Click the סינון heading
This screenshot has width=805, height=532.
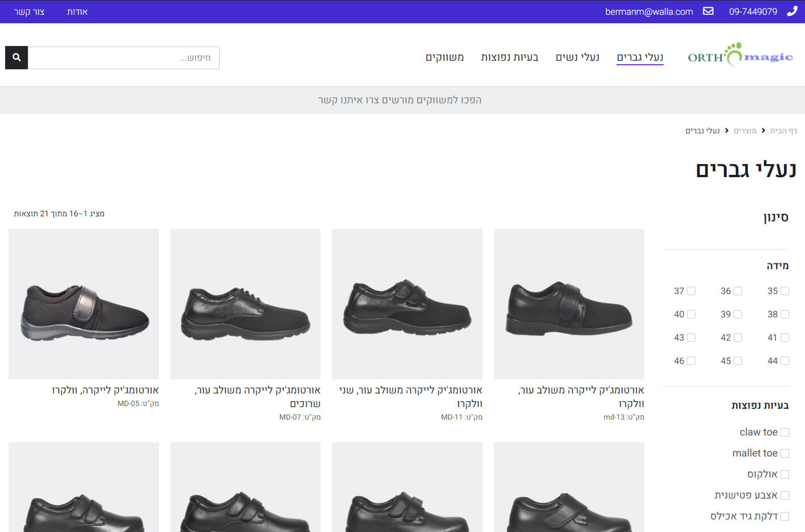tap(775, 217)
